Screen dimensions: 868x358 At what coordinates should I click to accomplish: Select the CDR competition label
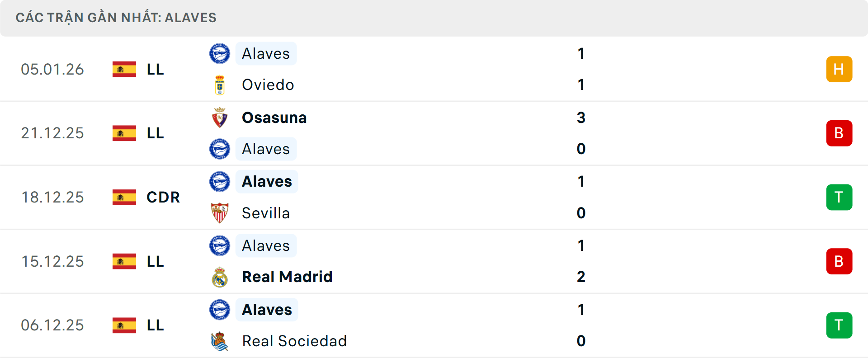pos(163,197)
